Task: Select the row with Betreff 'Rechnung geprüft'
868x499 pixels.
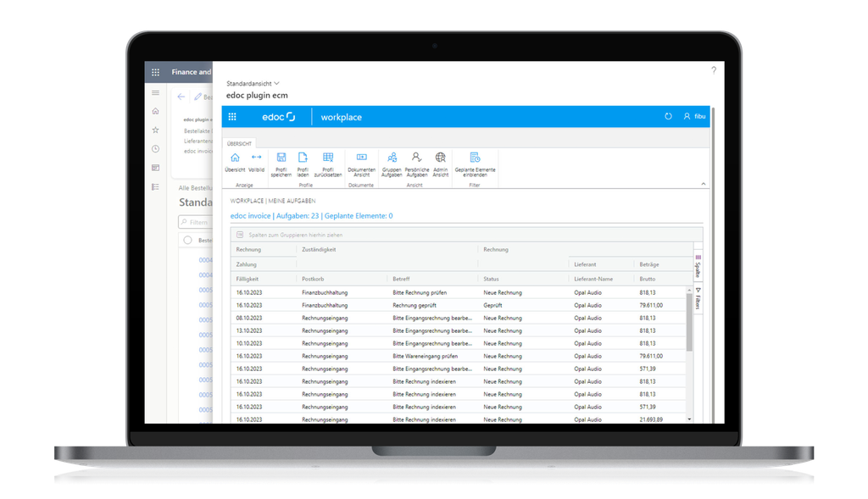Action: coord(459,305)
